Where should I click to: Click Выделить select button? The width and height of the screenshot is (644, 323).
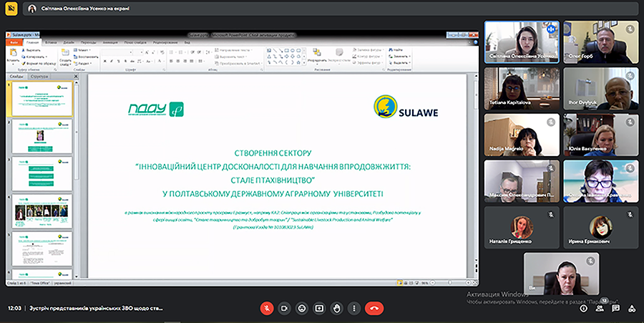[399, 63]
